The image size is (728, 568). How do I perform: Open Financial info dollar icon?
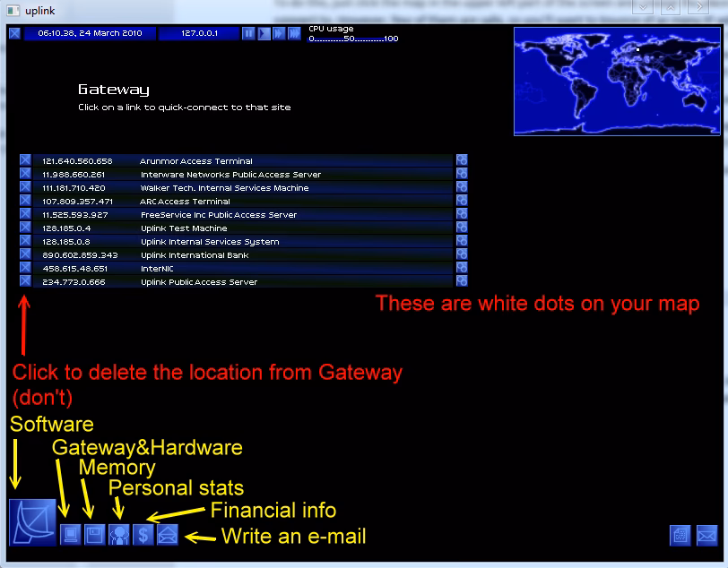coord(143,535)
